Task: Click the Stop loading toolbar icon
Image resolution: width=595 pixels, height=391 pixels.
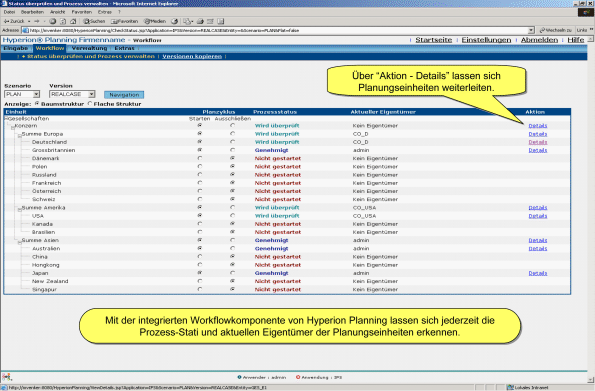Action: [x=53, y=21]
